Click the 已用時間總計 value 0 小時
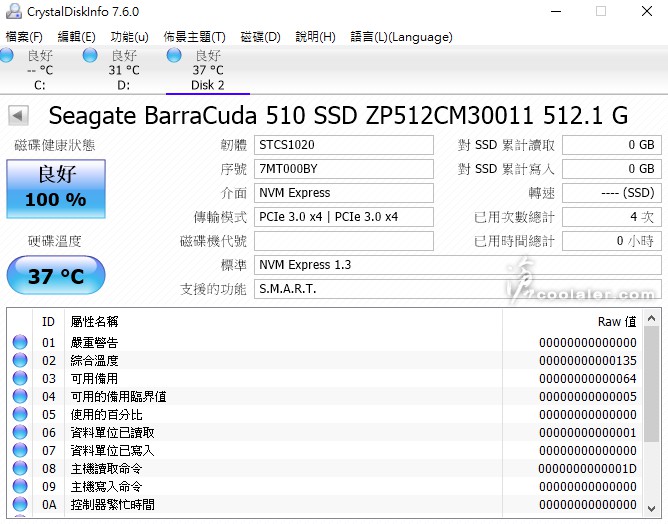Viewport: 668px width, 524px height. tap(612, 241)
